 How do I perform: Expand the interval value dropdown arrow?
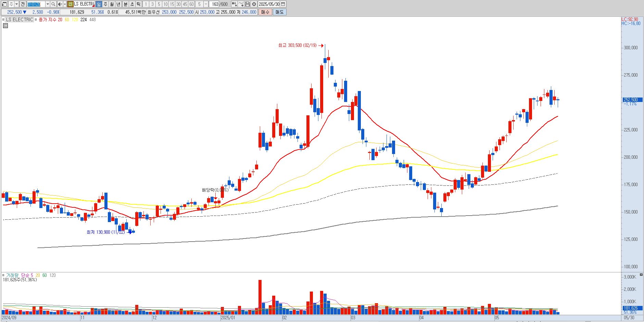(x=206, y=4)
